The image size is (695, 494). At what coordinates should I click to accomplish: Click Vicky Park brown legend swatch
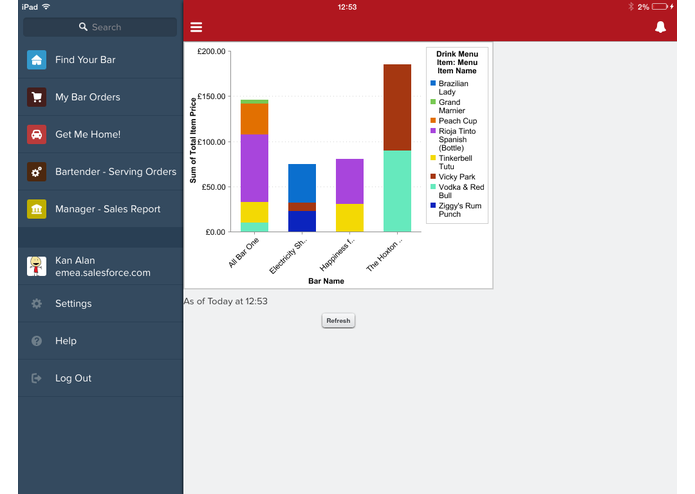pos(433,176)
